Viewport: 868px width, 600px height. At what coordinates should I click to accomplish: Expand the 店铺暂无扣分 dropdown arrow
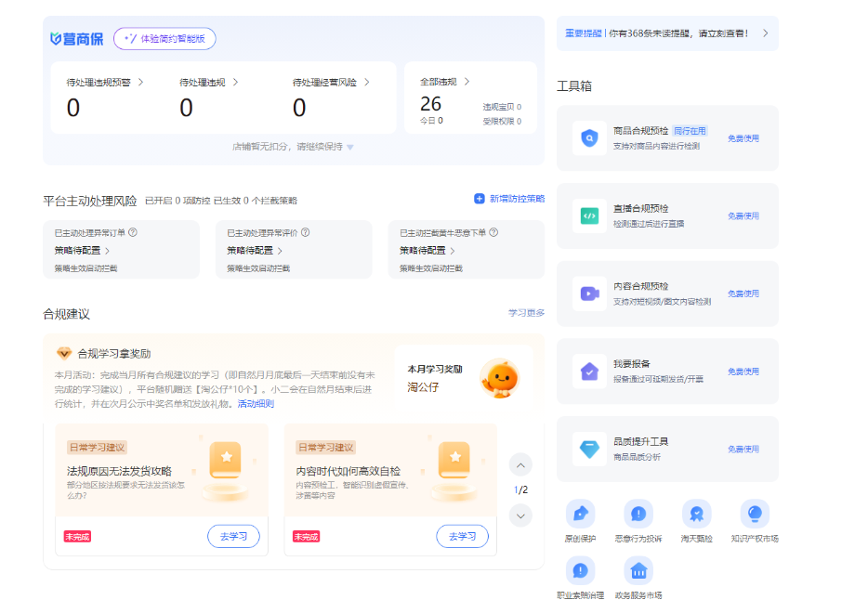click(x=350, y=148)
